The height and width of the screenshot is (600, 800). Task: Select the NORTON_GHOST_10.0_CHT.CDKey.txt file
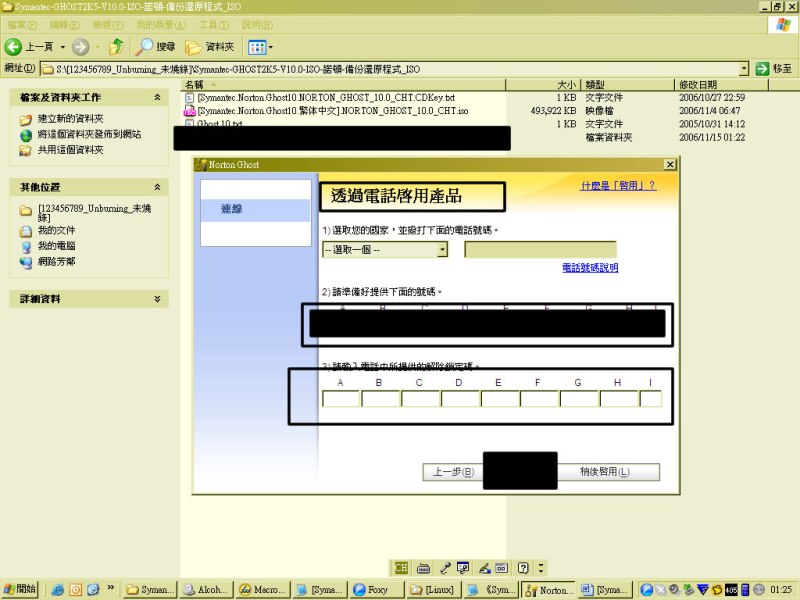326,97
